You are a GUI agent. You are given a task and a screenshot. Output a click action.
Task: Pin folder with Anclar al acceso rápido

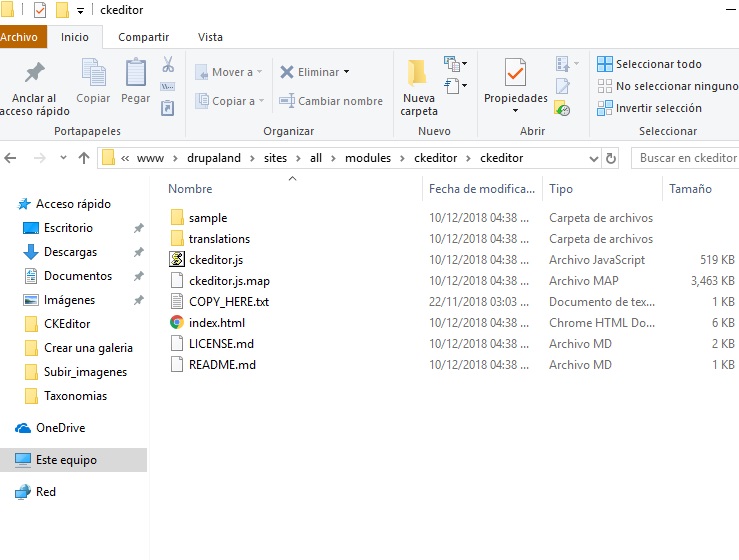coord(34,89)
